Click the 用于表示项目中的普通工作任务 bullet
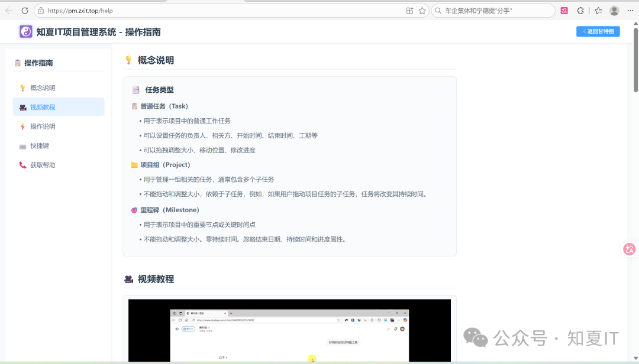 [187, 121]
